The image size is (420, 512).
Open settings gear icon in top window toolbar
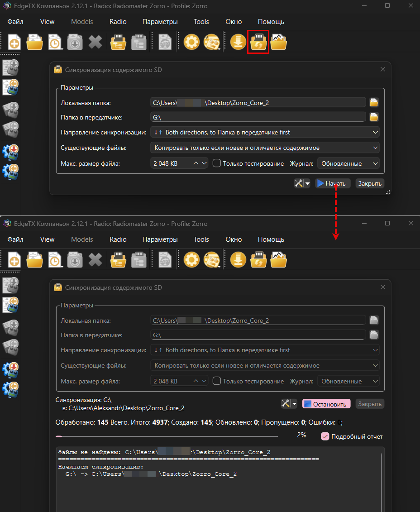click(x=191, y=42)
